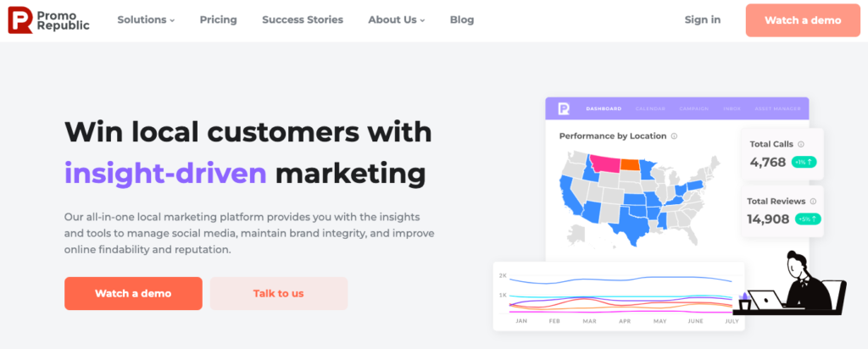Click info icon beside Performance by Location
The width and height of the screenshot is (868, 349).
click(x=675, y=136)
